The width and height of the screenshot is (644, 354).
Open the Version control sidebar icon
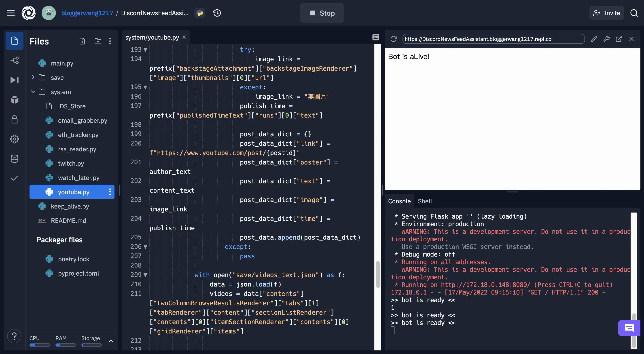point(15,60)
